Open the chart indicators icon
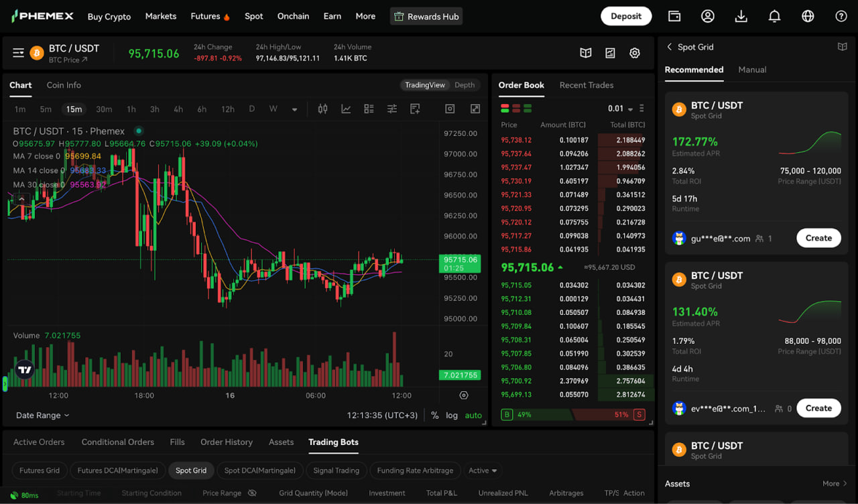The image size is (858, 504). (346, 109)
